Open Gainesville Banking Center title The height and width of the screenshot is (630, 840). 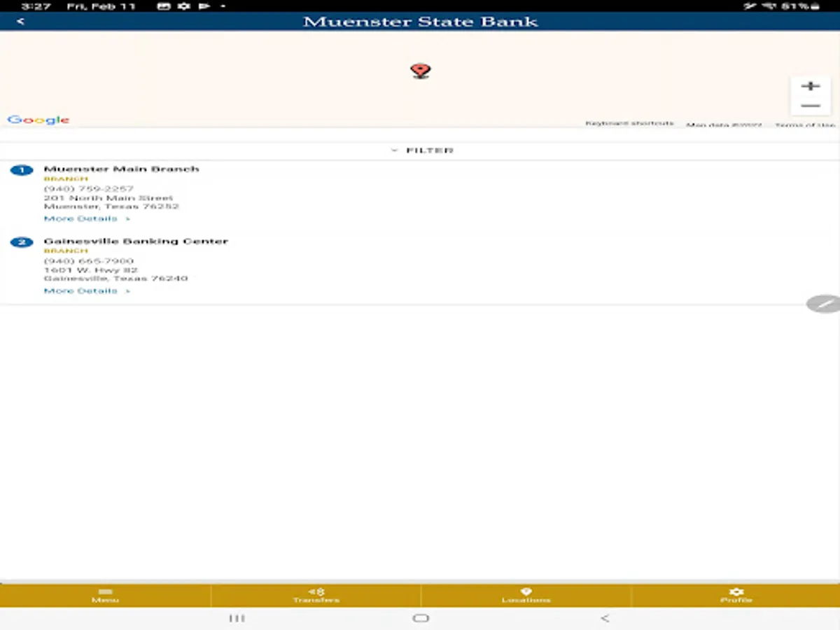[136, 241]
